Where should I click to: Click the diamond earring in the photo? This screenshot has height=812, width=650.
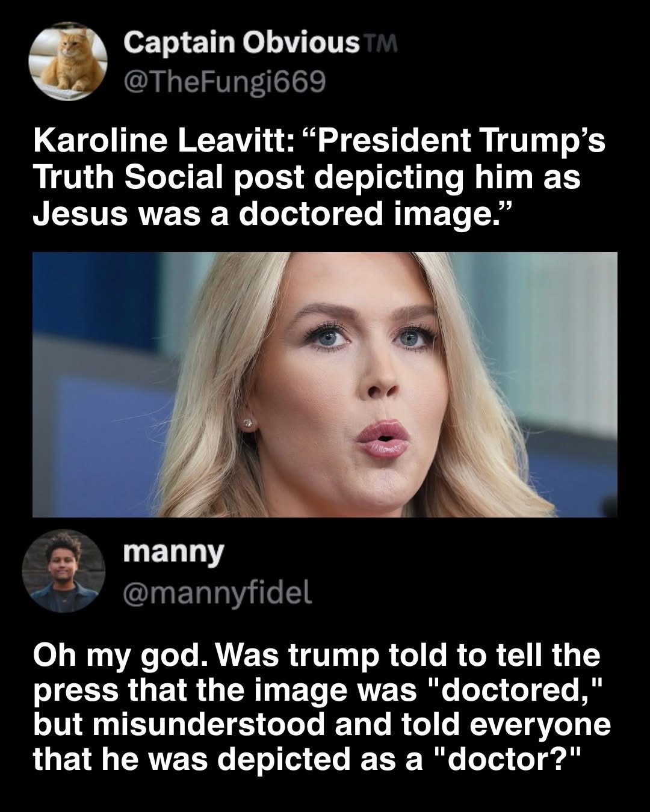pyautogui.click(x=247, y=423)
